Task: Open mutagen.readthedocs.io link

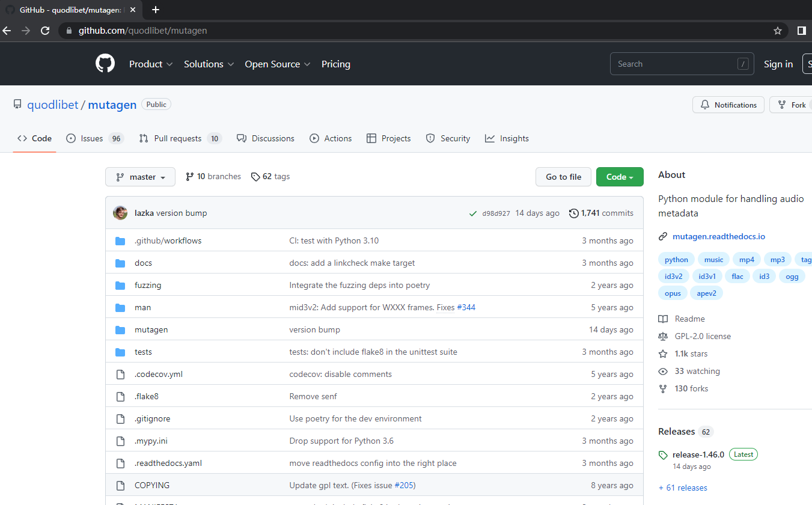Action: (719, 237)
